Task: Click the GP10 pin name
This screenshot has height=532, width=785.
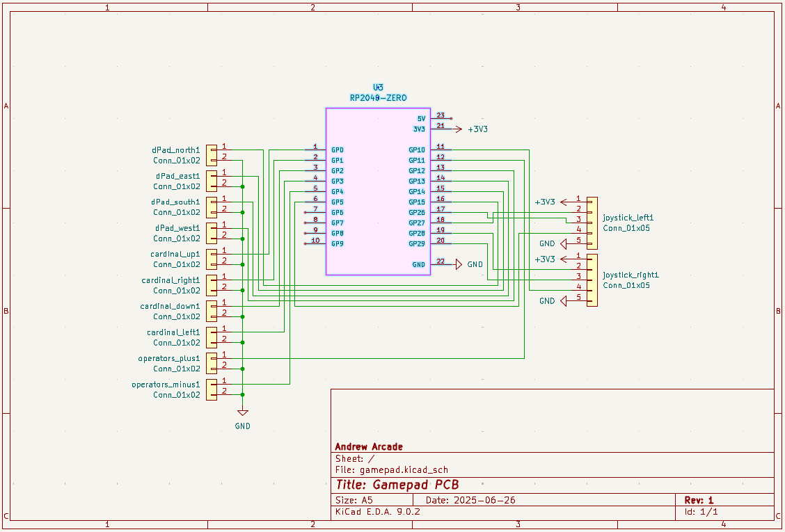Action: point(417,150)
